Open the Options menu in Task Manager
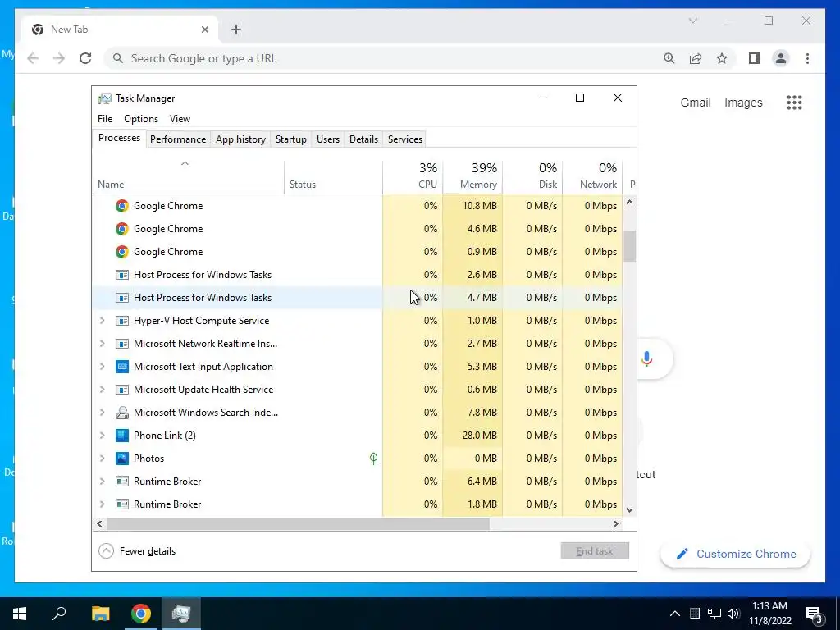This screenshot has height=630, width=840. coord(141,119)
